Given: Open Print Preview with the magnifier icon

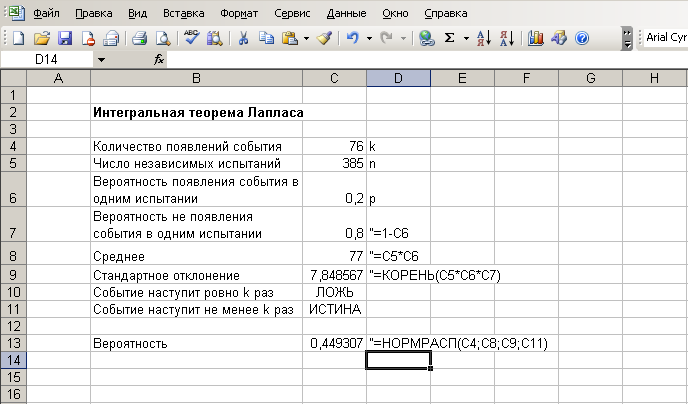Looking at the screenshot, I should tap(163, 38).
